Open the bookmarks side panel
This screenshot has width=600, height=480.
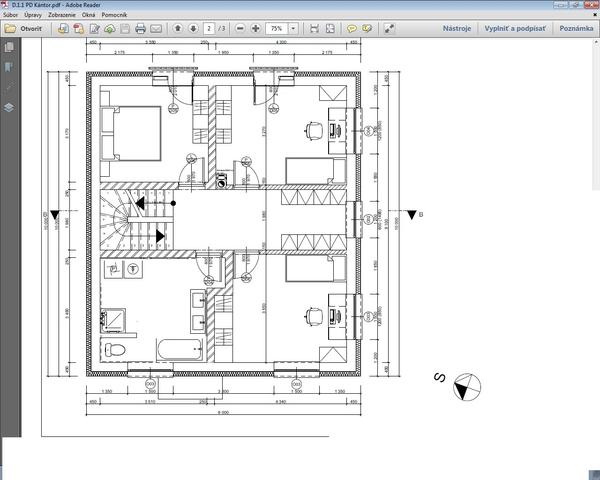[x=9, y=68]
